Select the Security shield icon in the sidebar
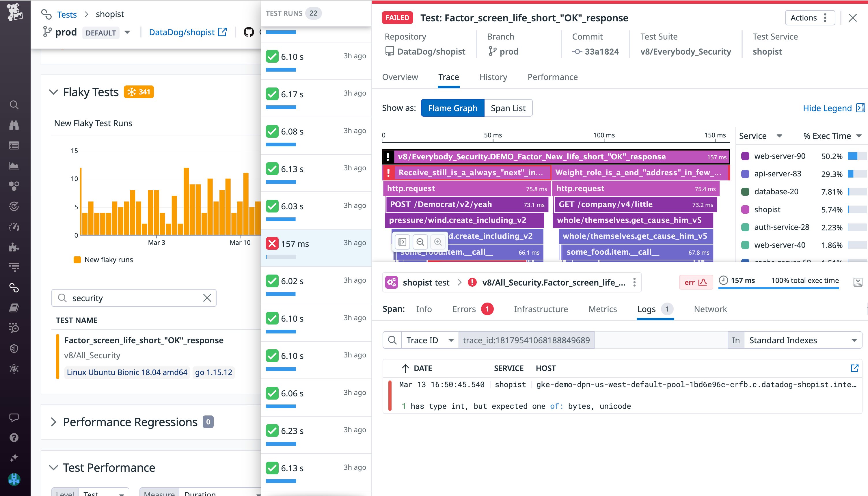 [x=14, y=348]
